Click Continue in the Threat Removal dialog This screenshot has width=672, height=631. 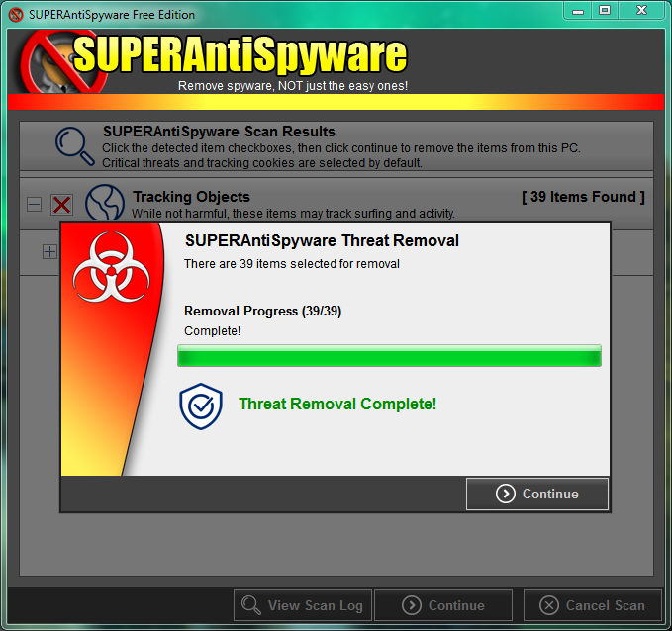[x=537, y=494]
